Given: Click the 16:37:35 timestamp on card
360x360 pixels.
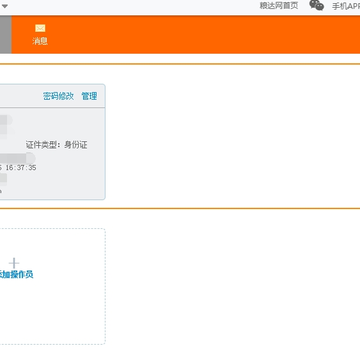Looking at the screenshot, I should point(21,168).
